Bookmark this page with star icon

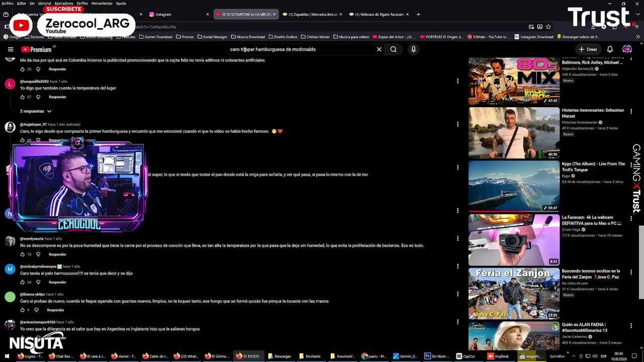click(548, 27)
